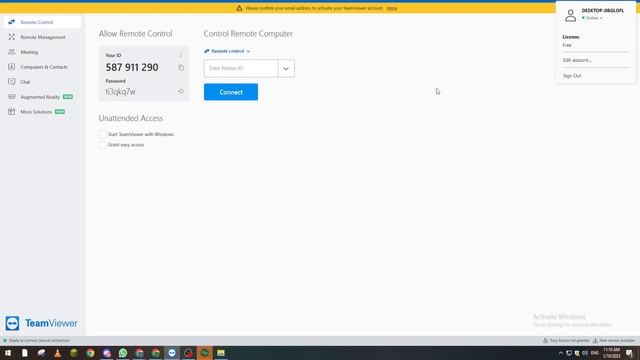Viewport: 640px width, 360px height.
Task: Click Edit account in profile menu
Action: (577, 60)
